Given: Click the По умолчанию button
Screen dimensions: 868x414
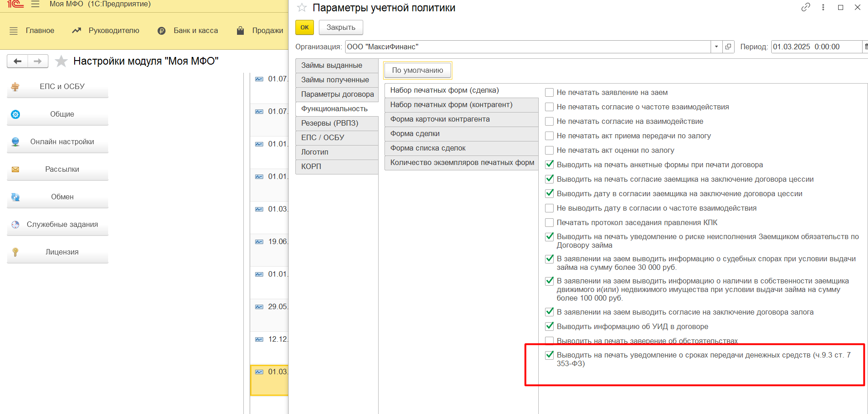Looking at the screenshot, I should [x=417, y=71].
